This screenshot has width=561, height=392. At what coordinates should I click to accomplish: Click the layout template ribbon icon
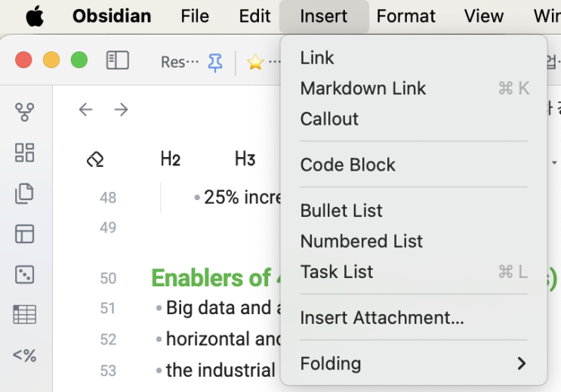(x=25, y=234)
